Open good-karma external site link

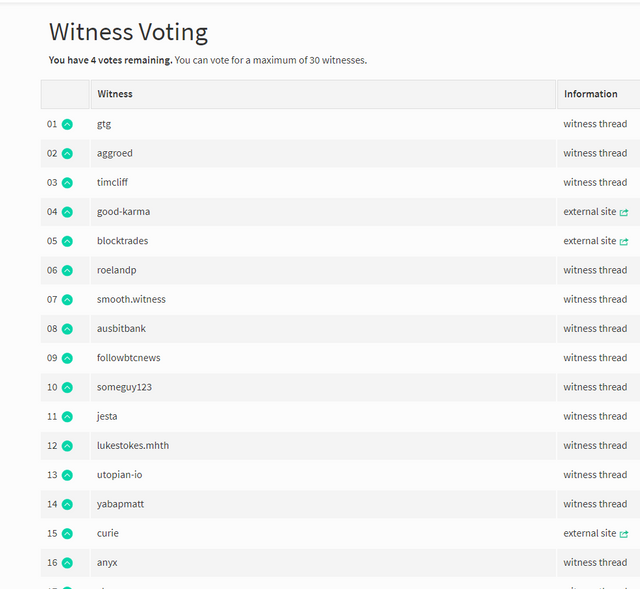coord(596,212)
